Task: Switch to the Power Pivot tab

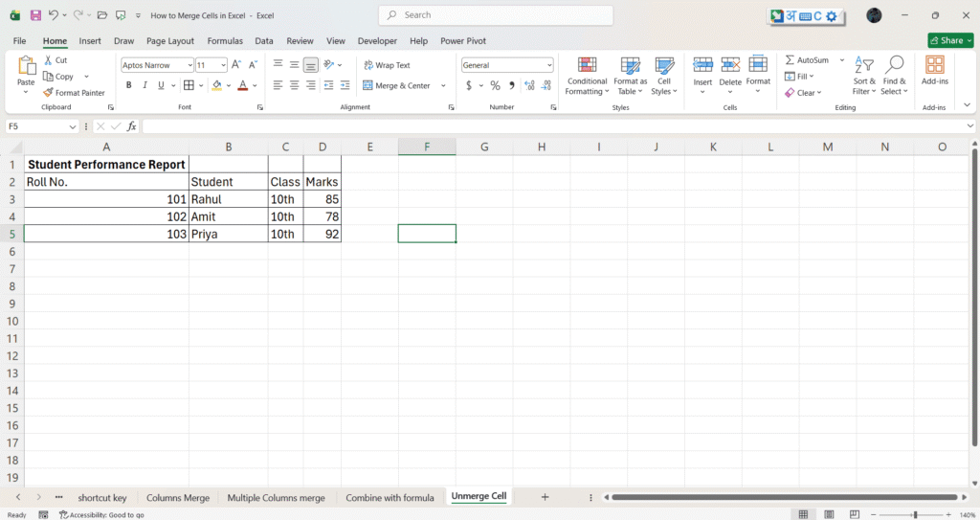Action: pos(463,40)
